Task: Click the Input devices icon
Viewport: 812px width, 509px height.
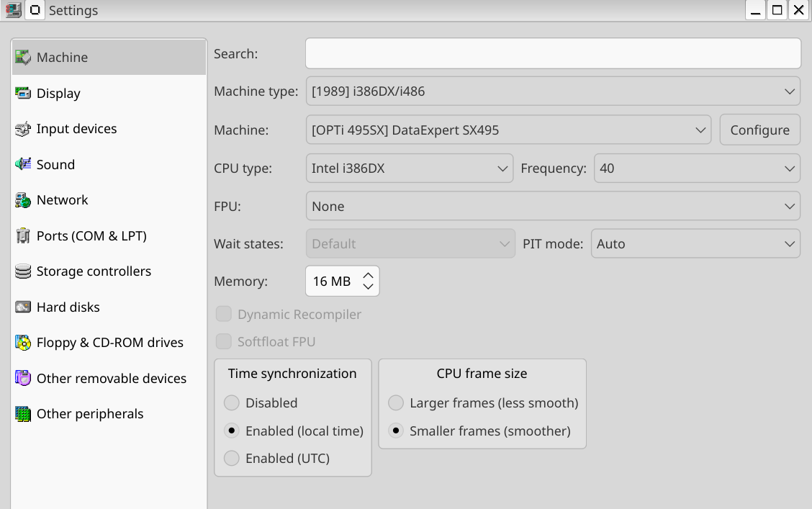Action: [x=23, y=129]
